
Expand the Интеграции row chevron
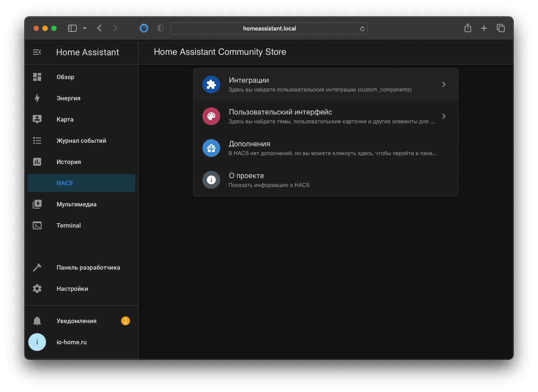pyautogui.click(x=444, y=84)
